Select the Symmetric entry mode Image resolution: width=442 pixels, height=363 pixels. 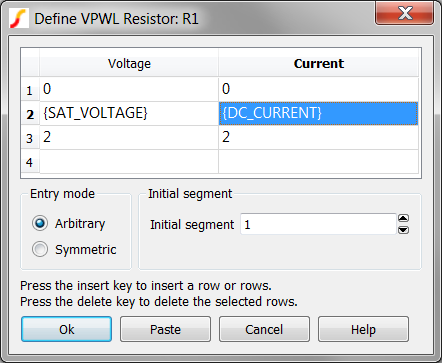(x=40, y=249)
